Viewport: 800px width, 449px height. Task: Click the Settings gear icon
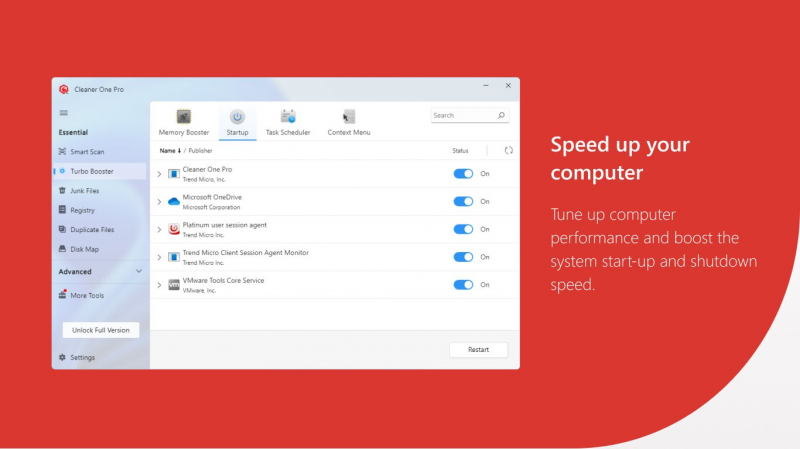[62, 357]
